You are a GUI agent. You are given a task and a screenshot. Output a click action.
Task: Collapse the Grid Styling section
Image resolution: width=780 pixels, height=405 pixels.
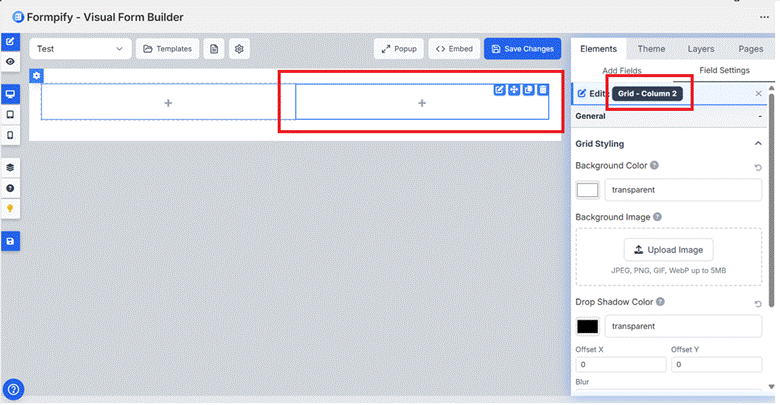(757, 144)
